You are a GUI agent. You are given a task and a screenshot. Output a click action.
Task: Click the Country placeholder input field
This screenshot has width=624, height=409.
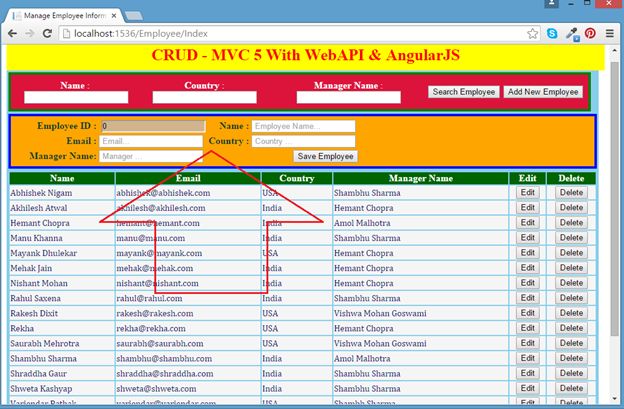click(303, 141)
